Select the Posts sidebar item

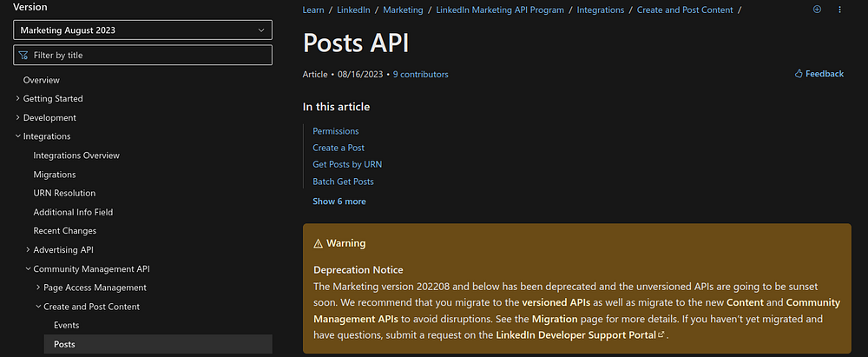pos(158,344)
